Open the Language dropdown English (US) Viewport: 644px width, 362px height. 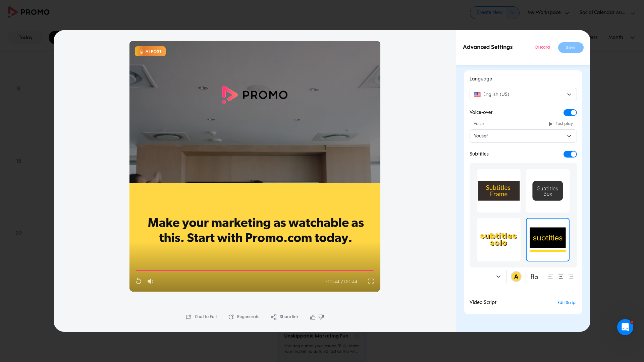tap(523, 95)
